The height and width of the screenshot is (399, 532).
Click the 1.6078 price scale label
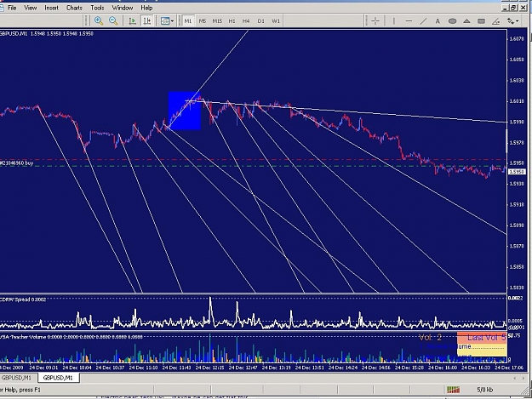(x=517, y=39)
